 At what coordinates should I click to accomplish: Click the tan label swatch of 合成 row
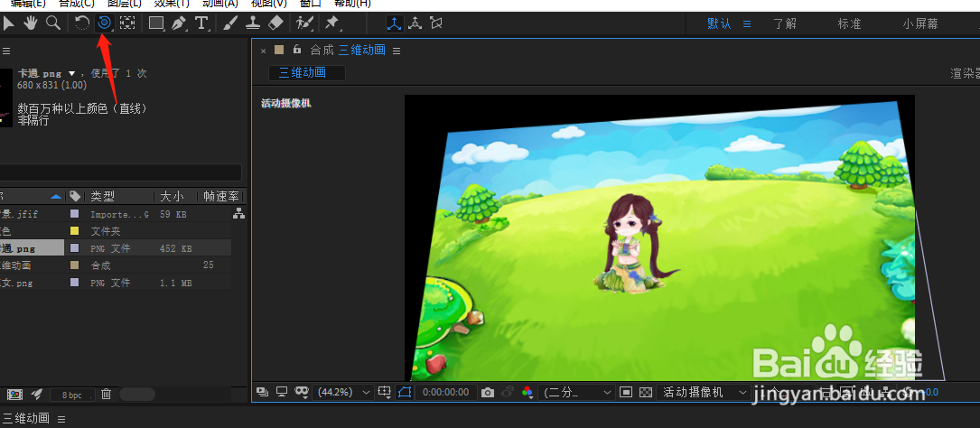(75, 265)
